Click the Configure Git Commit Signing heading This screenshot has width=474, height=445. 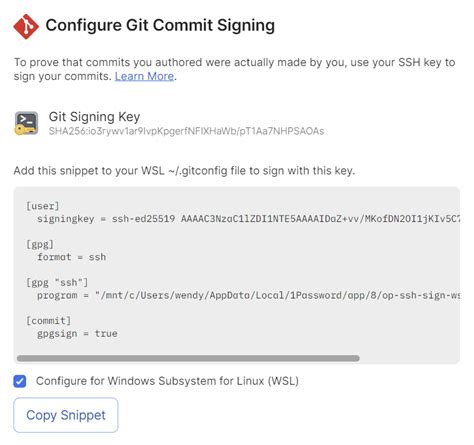coord(160,25)
